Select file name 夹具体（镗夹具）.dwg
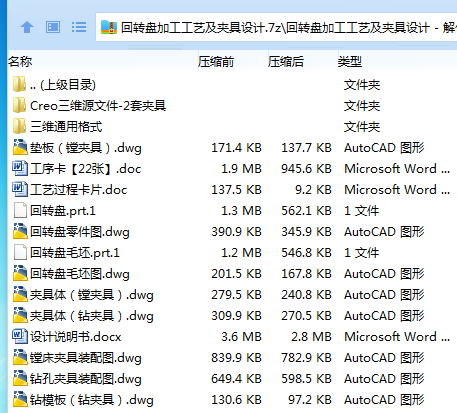This screenshot has height=413, width=457. tap(92, 295)
